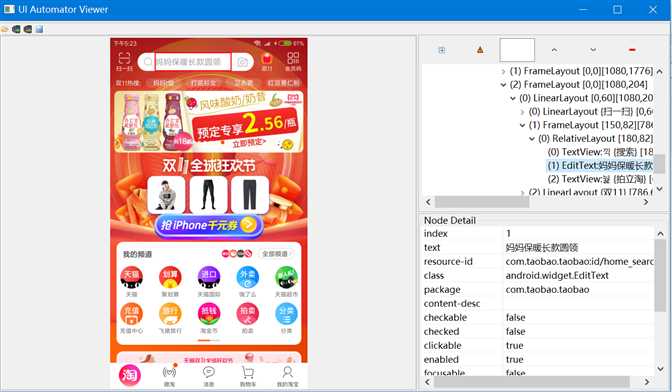Click Node Detail horizontal scrollbar thumb
This screenshot has height=392, width=672.
(532, 381)
